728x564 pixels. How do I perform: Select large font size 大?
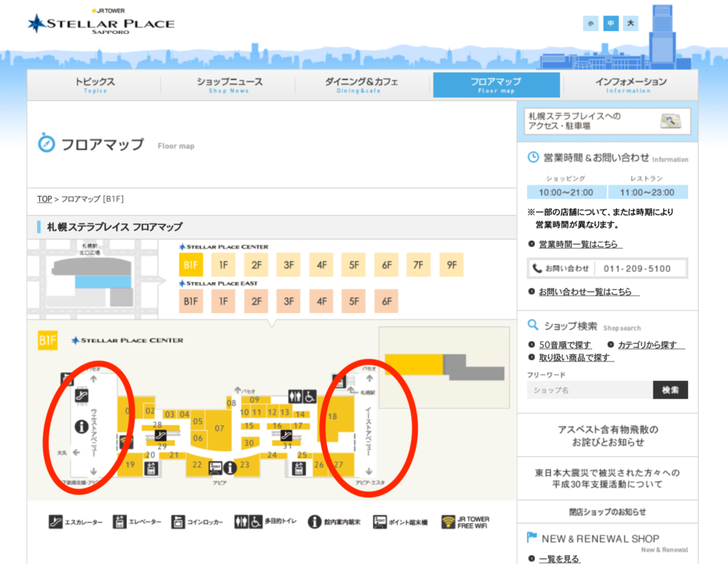(631, 23)
